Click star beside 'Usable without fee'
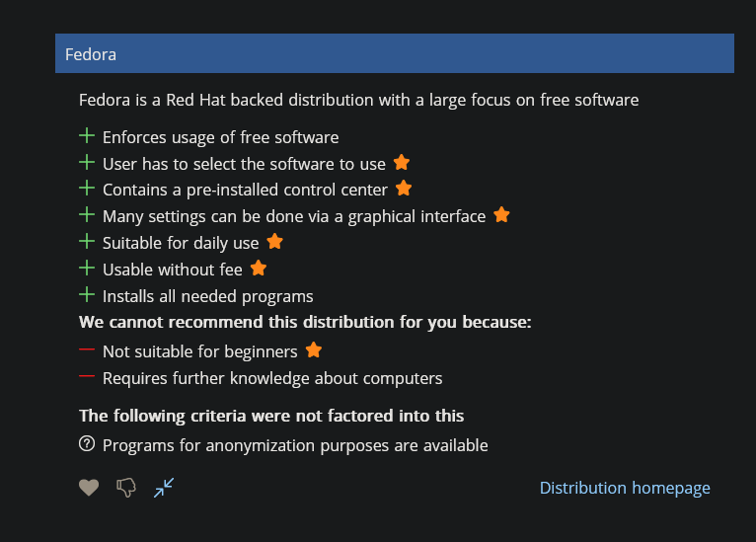The height and width of the screenshot is (542, 756). (x=259, y=268)
